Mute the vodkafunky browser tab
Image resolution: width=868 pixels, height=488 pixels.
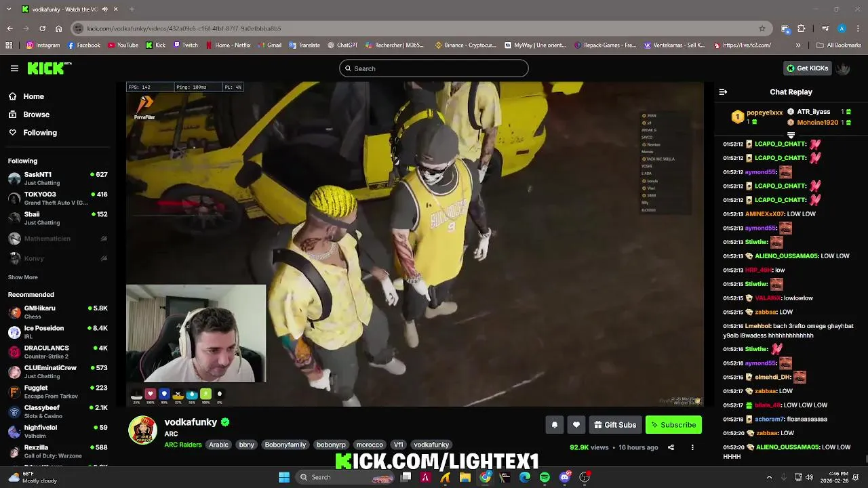click(x=104, y=9)
